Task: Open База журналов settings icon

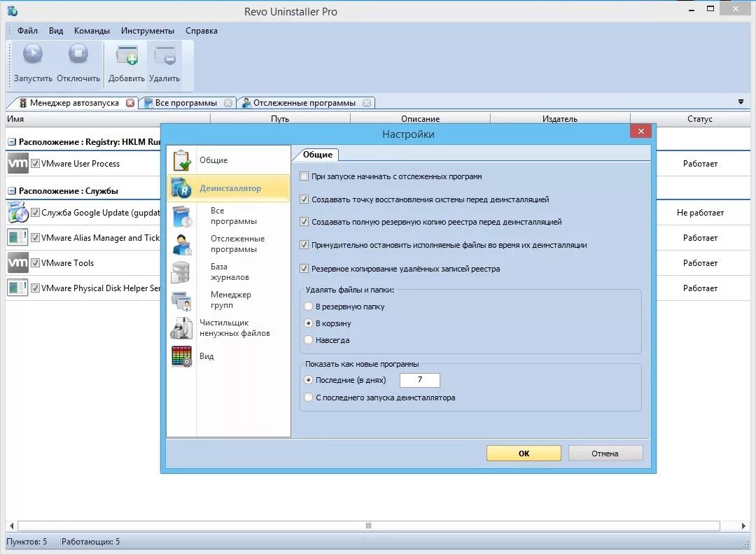Action: [182, 272]
